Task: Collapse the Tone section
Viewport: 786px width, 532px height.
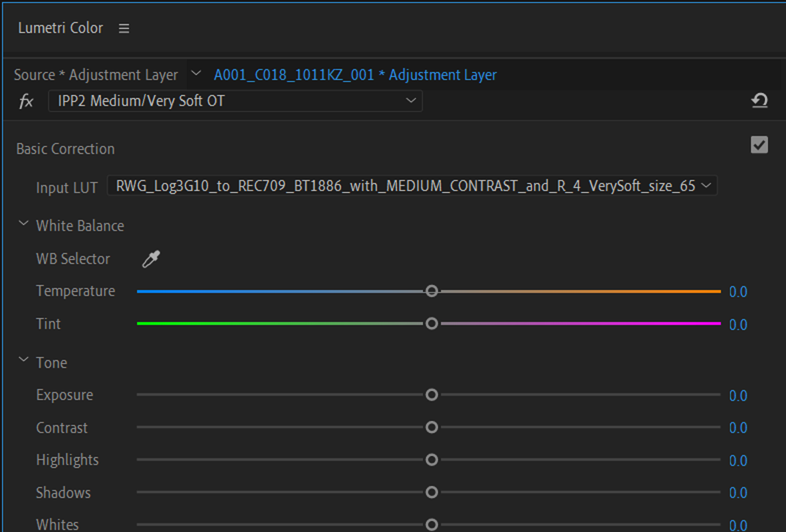Action: (23, 360)
